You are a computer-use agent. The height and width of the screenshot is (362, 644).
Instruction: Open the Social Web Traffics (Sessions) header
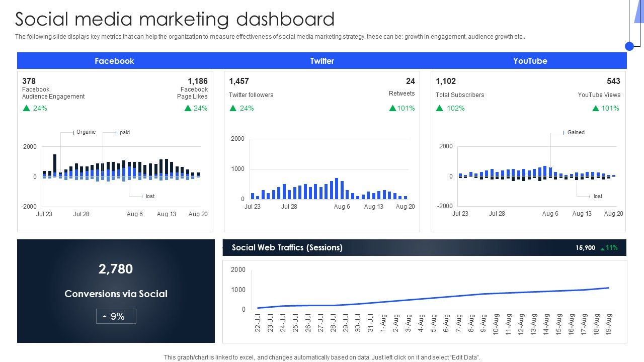click(x=425, y=247)
